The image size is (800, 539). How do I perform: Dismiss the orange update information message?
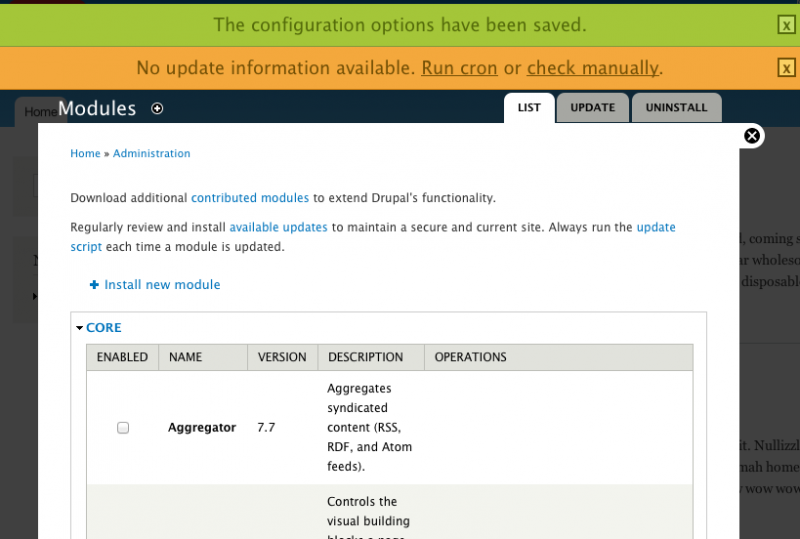(786, 68)
